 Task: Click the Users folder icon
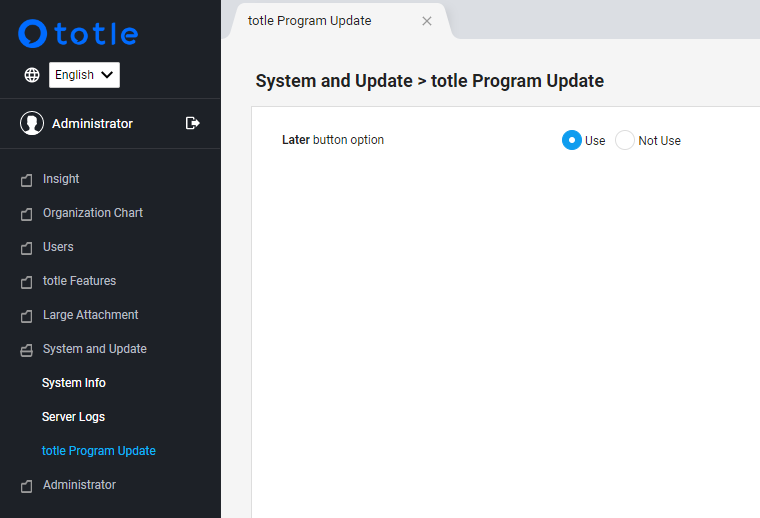tap(27, 248)
